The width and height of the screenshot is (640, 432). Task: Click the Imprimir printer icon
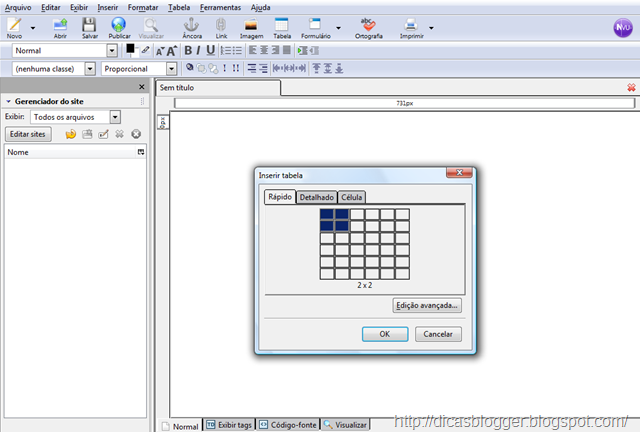[x=411, y=28]
